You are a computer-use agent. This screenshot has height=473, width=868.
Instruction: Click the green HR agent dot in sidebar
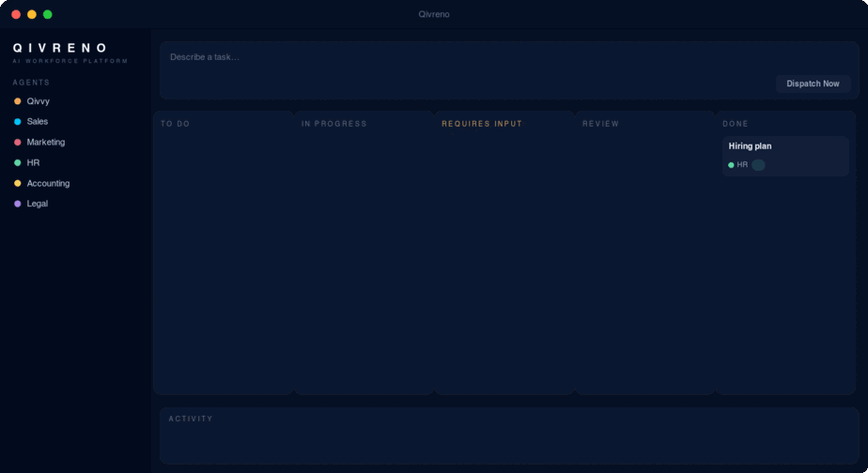[x=17, y=162]
